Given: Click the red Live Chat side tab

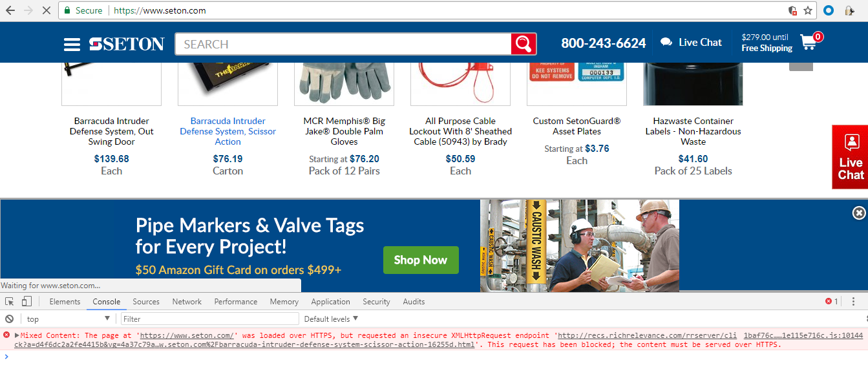Looking at the screenshot, I should [x=850, y=157].
